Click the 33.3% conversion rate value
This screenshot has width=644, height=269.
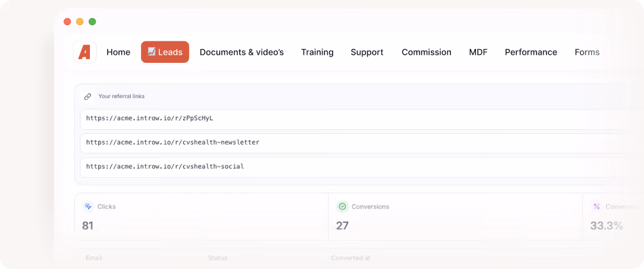[607, 226]
